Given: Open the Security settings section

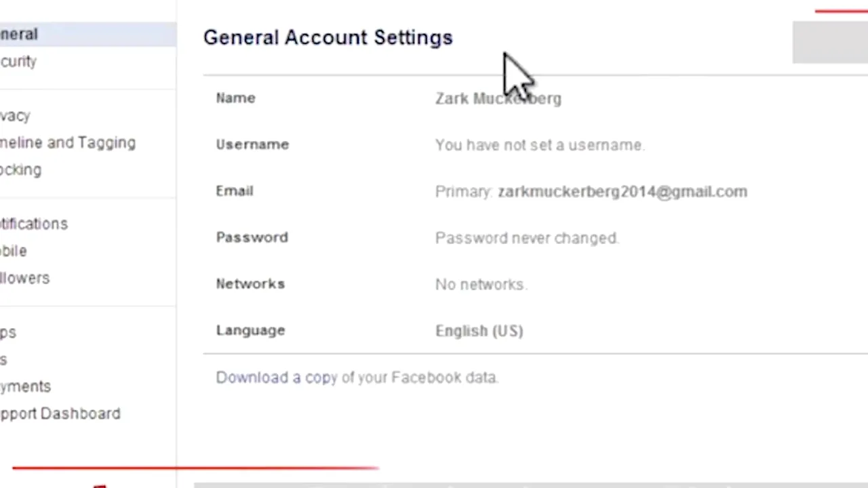Looking at the screenshot, I should point(18,62).
